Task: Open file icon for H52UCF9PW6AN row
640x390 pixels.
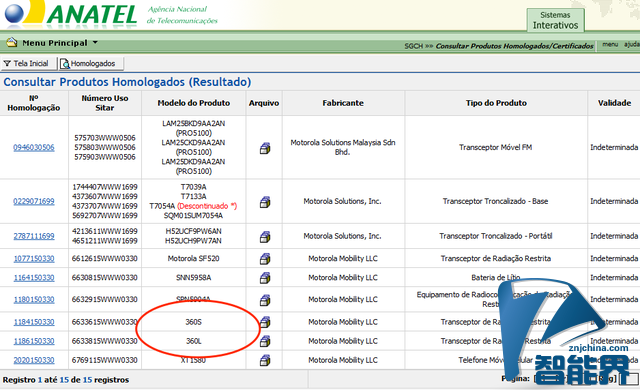Action: (x=265, y=237)
